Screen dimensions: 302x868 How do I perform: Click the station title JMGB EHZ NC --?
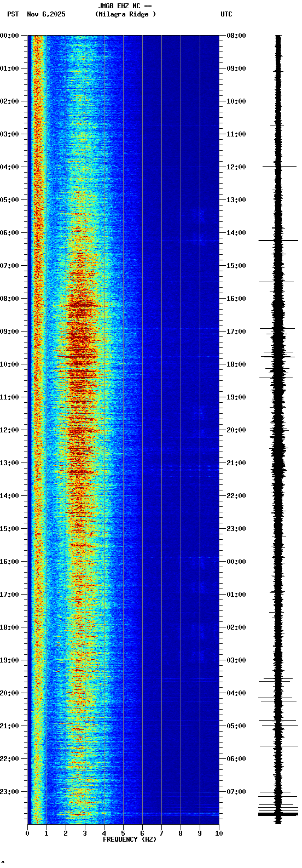pos(125,6)
